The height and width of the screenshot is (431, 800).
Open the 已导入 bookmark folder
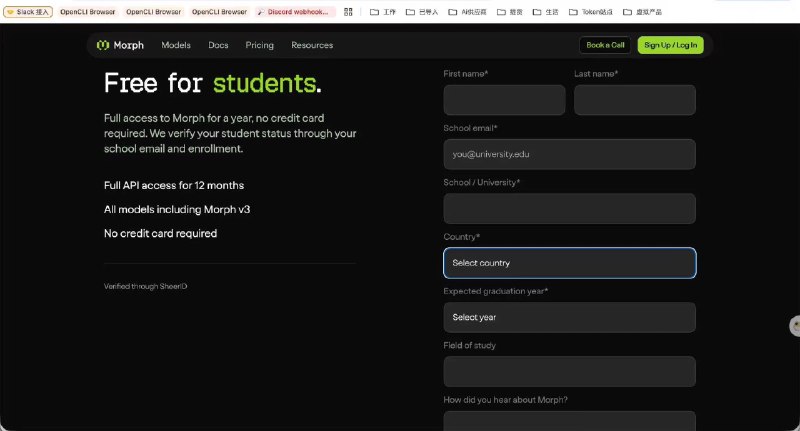pos(422,12)
